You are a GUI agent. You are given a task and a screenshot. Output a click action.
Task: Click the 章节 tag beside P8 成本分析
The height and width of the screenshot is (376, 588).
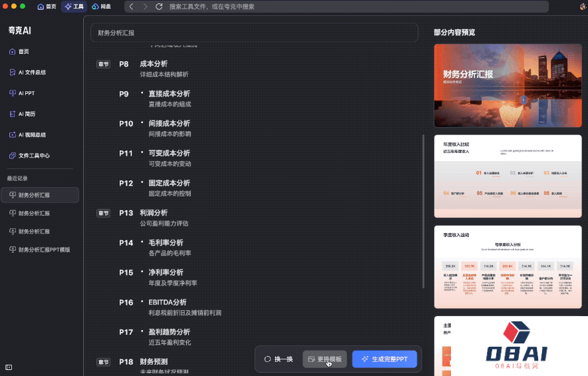(103, 65)
